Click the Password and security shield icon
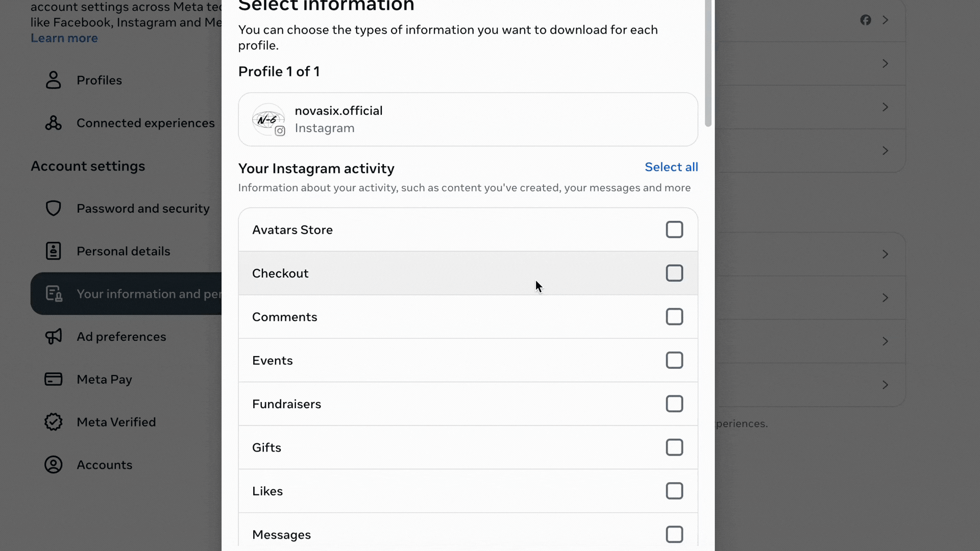 [x=53, y=208]
